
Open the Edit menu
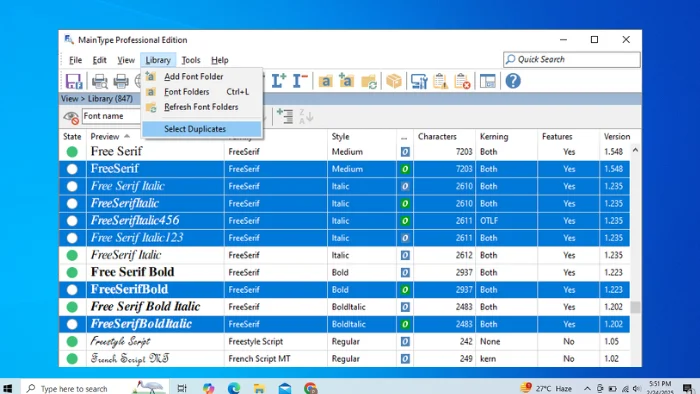[99, 60]
